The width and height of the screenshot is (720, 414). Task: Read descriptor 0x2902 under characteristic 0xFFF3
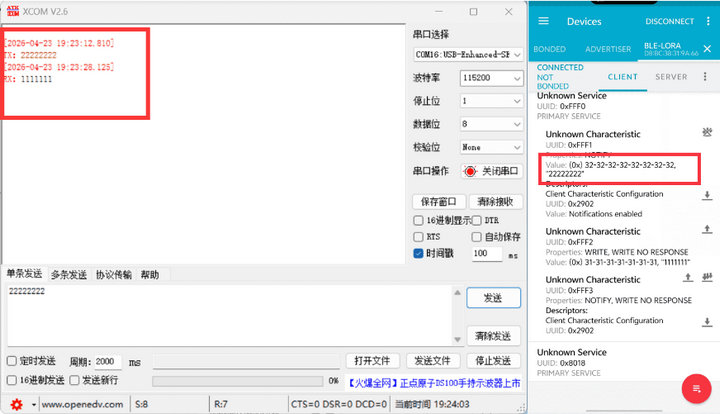coord(707,322)
